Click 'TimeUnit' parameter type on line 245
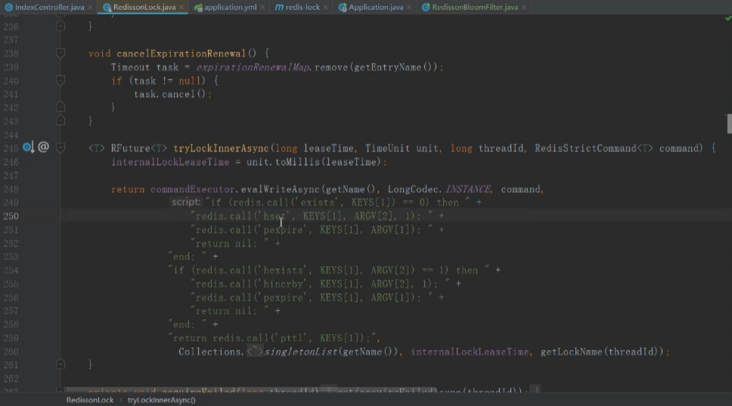Image resolution: width=732 pixels, height=406 pixels. [387, 148]
